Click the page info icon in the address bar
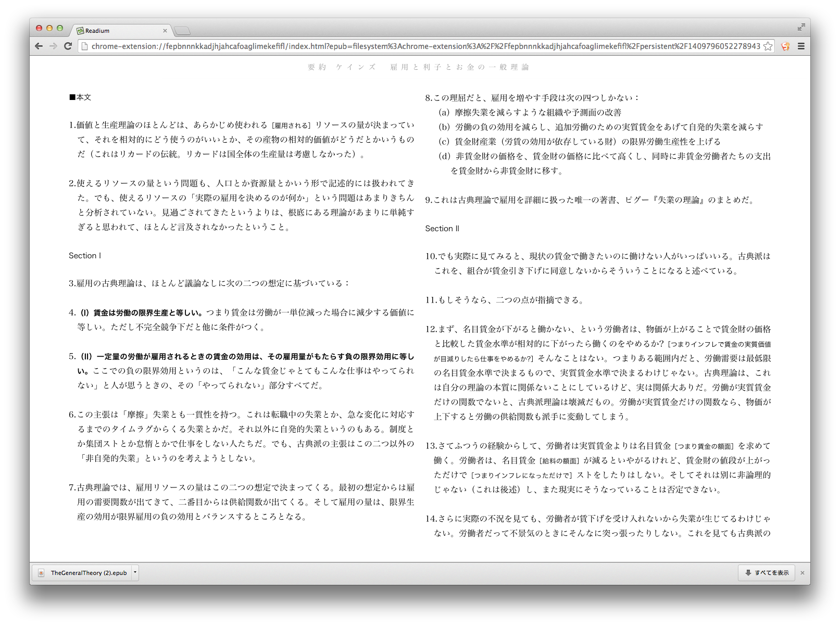This screenshot has width=840, height=626. pyautogui.click(x=84, y=46)
